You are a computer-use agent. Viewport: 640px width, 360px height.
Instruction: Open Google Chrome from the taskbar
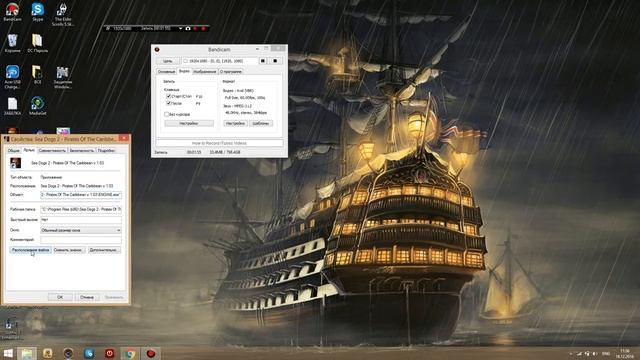click(x=130, y=353)
